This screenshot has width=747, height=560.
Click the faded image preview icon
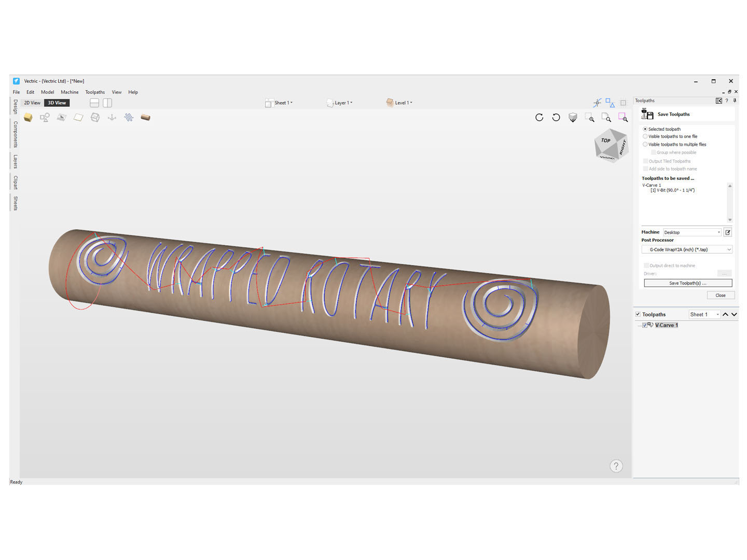[61, 118]
